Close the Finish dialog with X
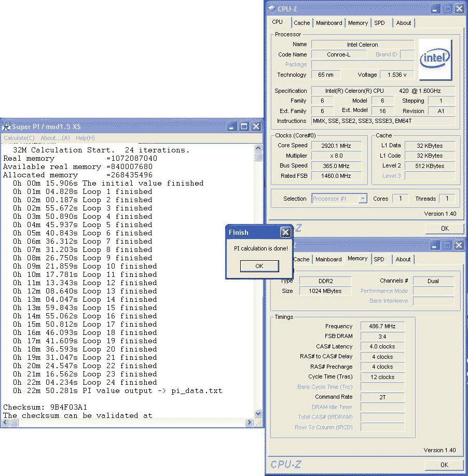The width and height of the screenshot is (468, 476). [x=285, y=232]
